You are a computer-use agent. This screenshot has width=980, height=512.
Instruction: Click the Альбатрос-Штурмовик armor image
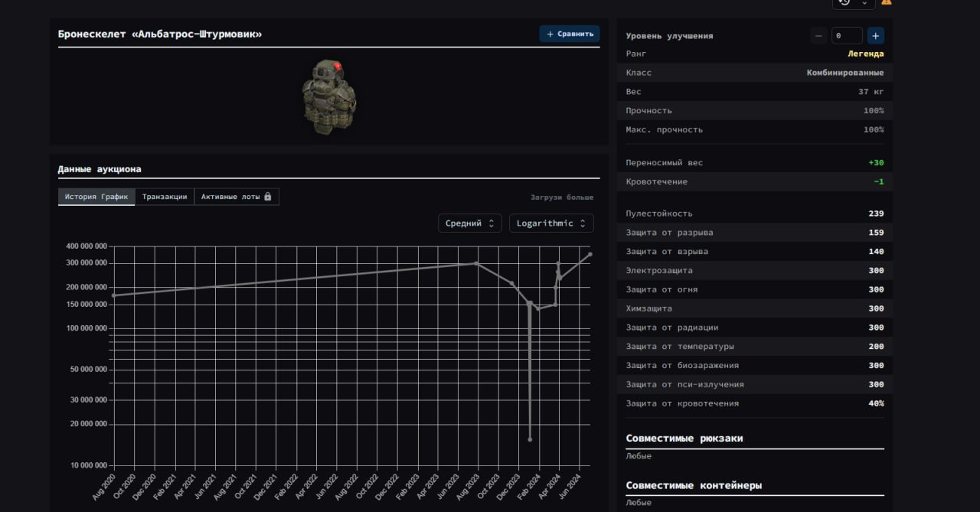329,97
